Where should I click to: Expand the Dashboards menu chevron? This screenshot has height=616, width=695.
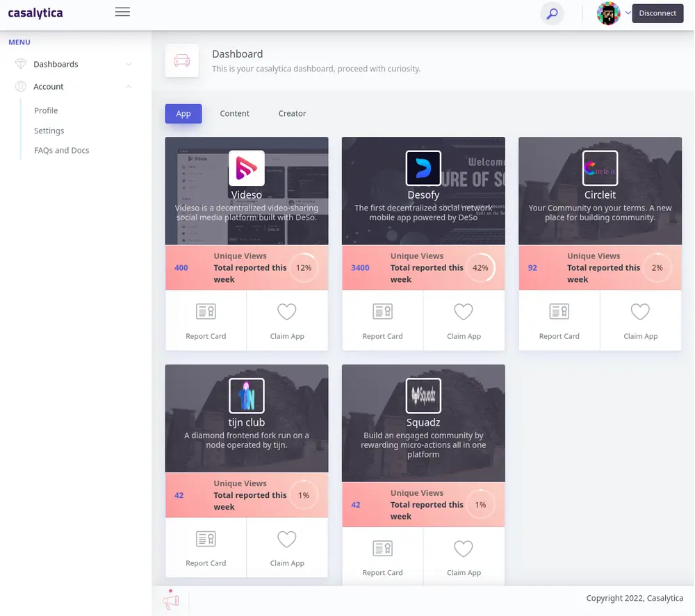point(129,65)
